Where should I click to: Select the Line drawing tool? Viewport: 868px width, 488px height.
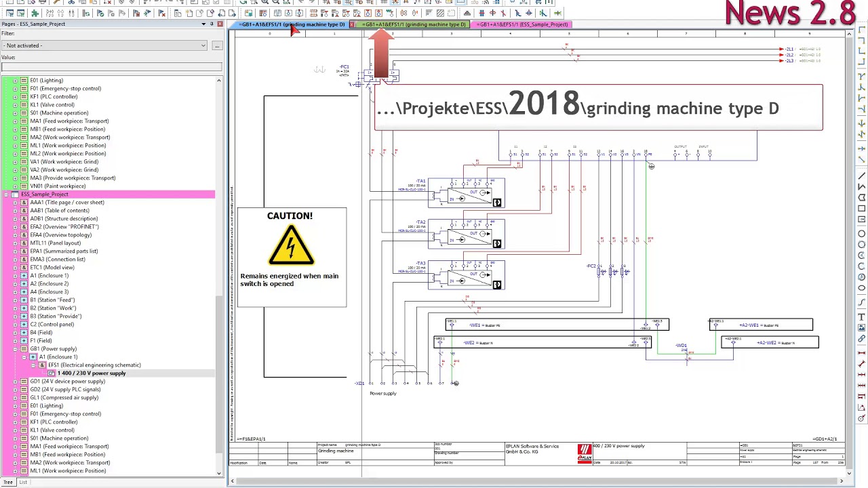[862, 176]
